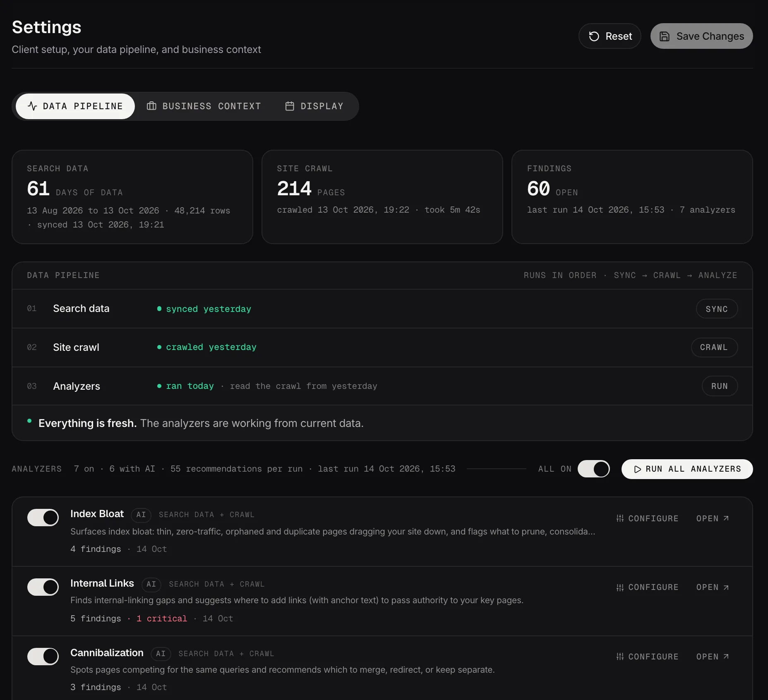
Task: Click the calendar icon on Display tab
Action: click(290, 106)
